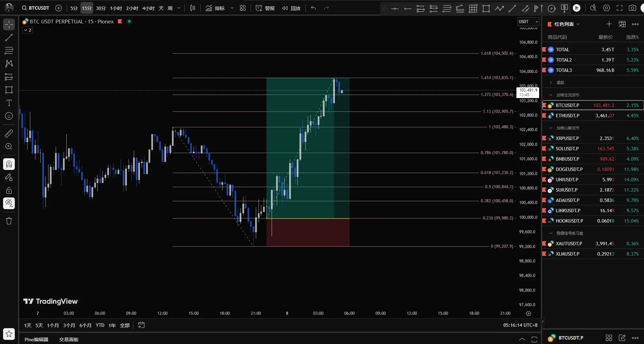Expand the indicator favorites dropdown arrow
644x344 pixels.
(x=232, y=8)
